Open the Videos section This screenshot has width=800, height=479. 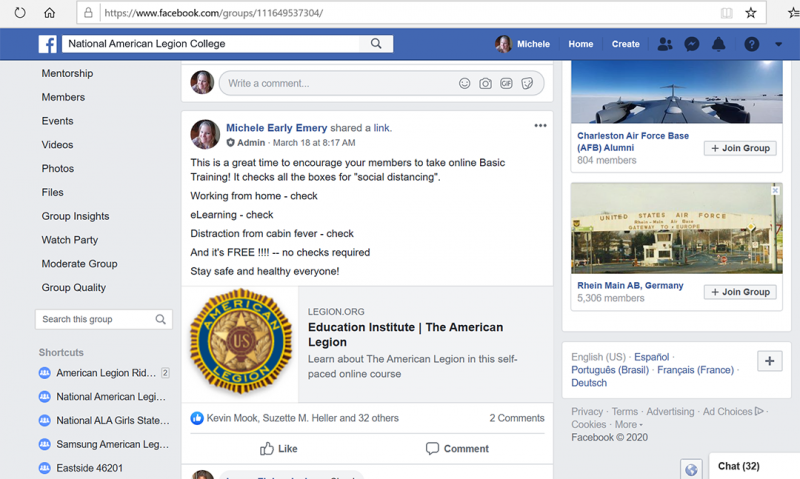tap(57, 145)
